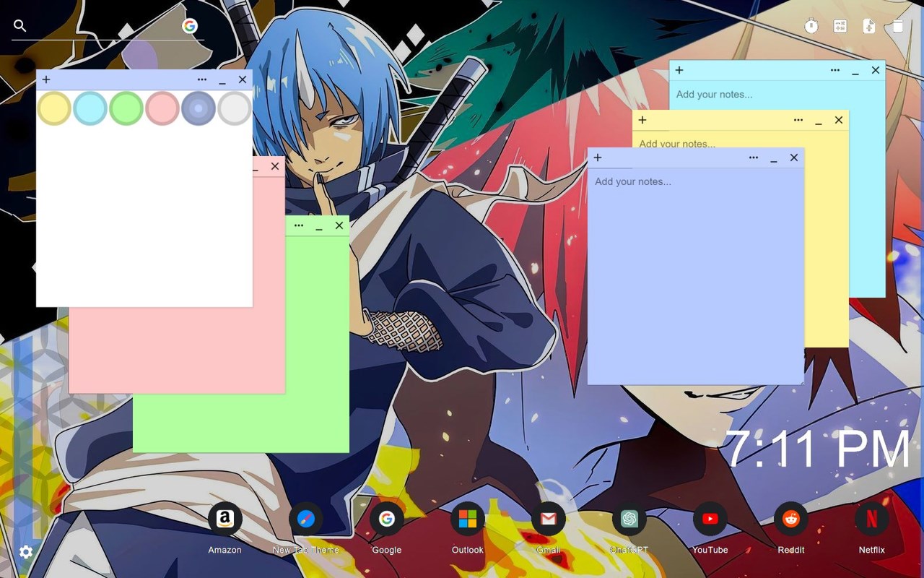Close the green sticky note
924x578 pixels.
(339, 225)
